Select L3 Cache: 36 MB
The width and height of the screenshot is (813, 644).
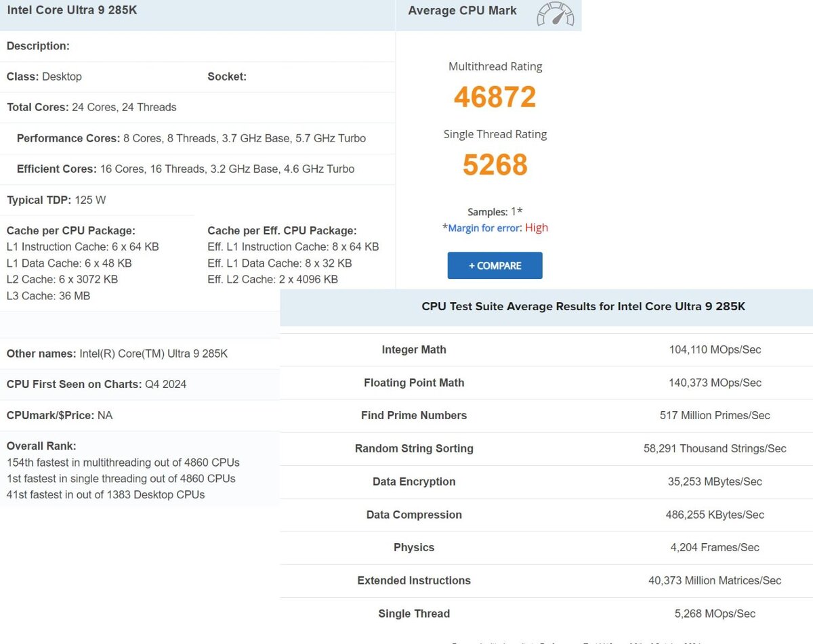pos(48,296)
